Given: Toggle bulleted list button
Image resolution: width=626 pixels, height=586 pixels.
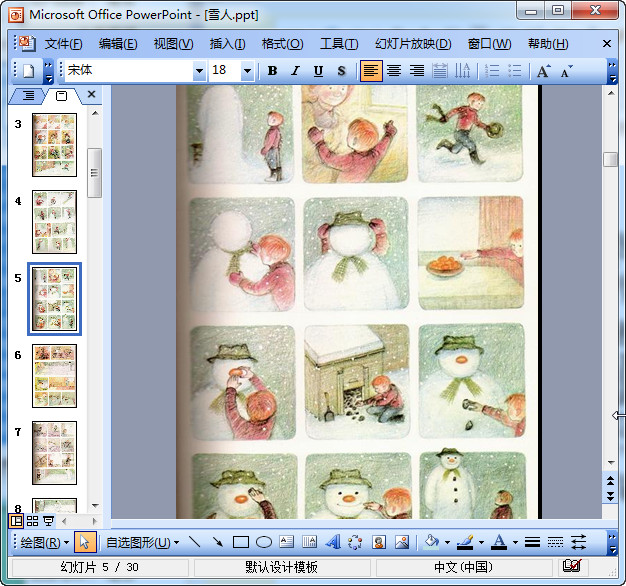Looking at the screenshot, I should (x=515, y=71).
